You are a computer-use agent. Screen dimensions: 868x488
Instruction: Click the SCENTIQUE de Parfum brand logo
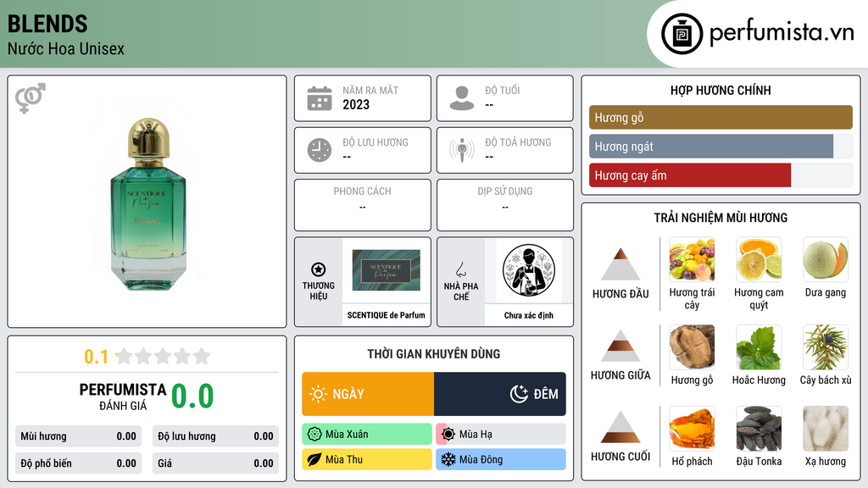pyautogui.click(x=387, y=270)
